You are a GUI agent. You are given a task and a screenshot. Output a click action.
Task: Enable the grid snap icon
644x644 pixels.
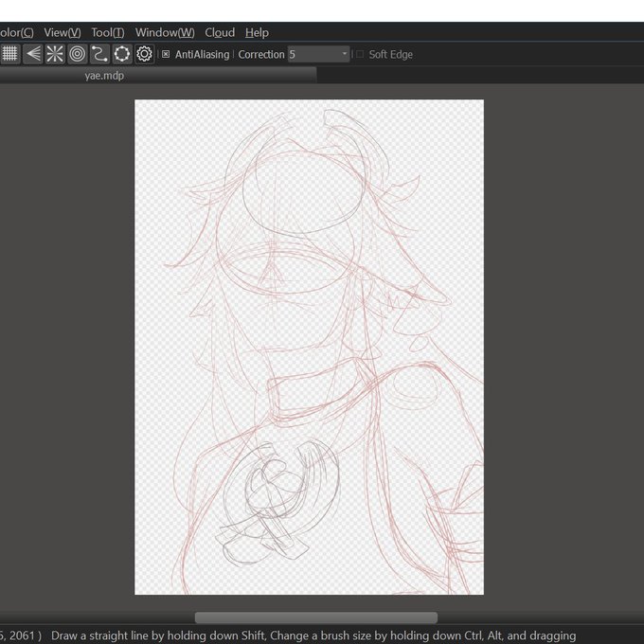tap(9, 54)
